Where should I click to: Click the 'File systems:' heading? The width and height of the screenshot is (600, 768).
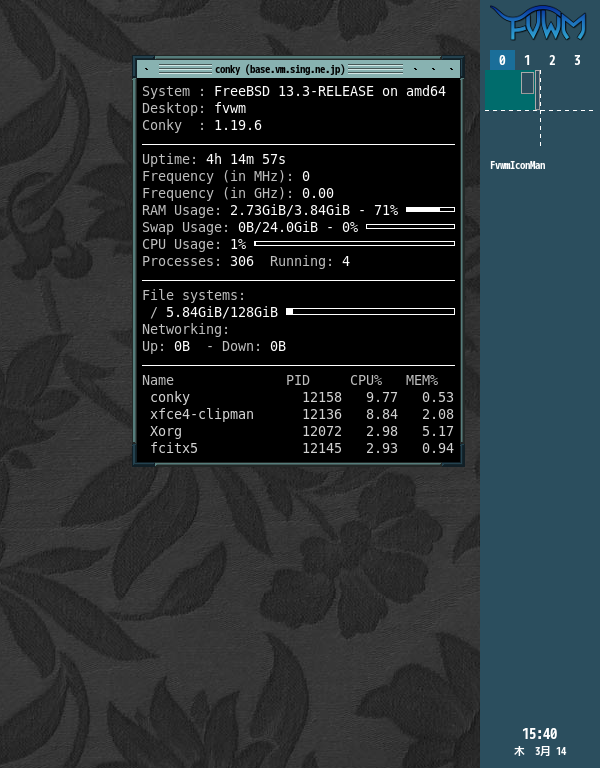[193, 295]
